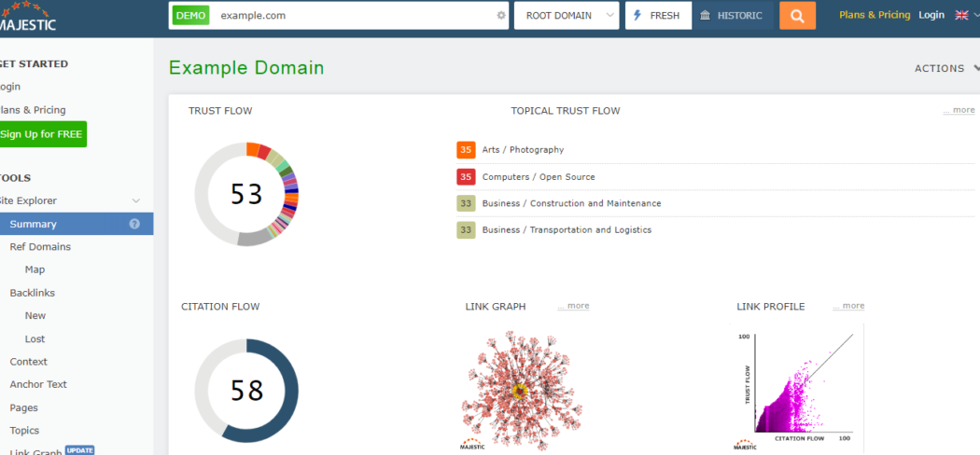The height and width of the screenshot is (455, 980).
Task: Click LINK PROFILE heading label
Action: [771, 307]
